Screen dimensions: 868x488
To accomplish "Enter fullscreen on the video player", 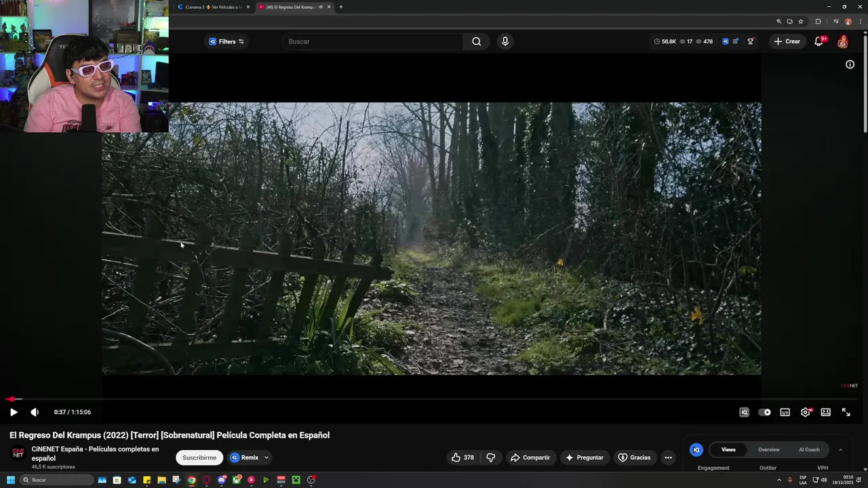I will click(x=846, y=412).
